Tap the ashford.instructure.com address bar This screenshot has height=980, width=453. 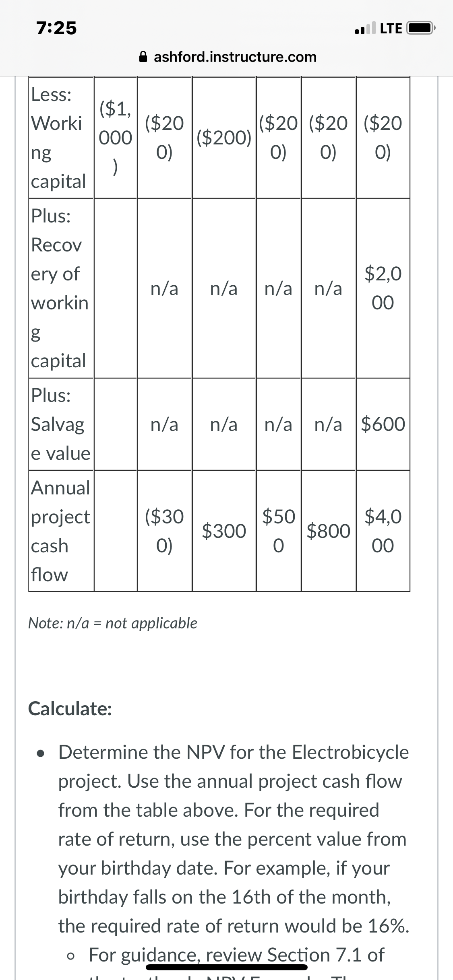(228, 57)
